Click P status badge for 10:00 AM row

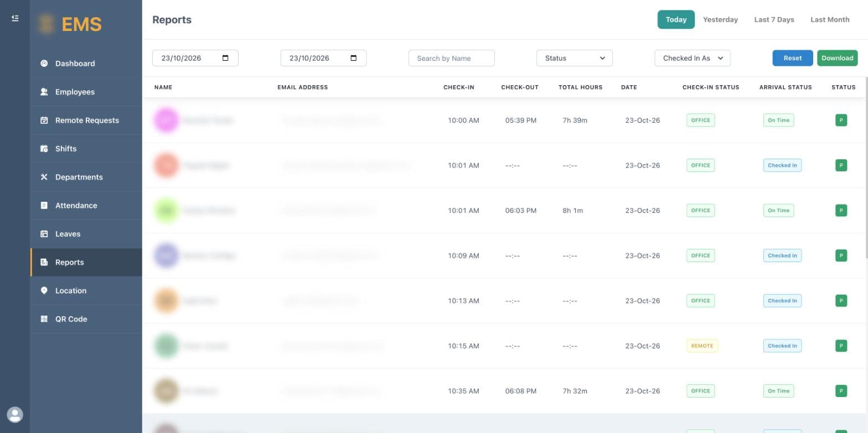[x=841, y=120]
